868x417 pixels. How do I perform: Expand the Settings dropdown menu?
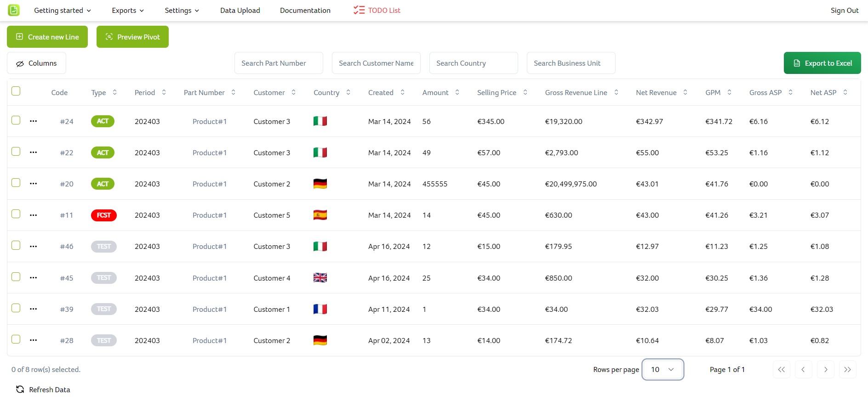(x=182, y=10)
